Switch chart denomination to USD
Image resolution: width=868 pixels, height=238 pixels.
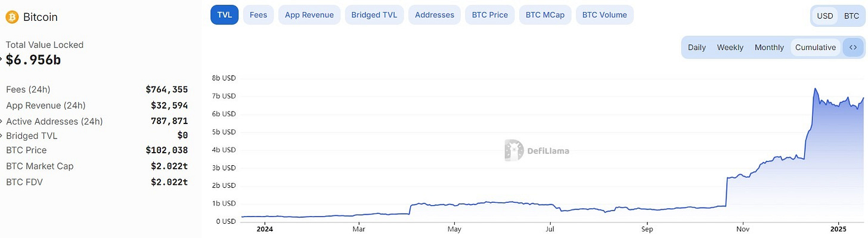[x=825, y=16]
